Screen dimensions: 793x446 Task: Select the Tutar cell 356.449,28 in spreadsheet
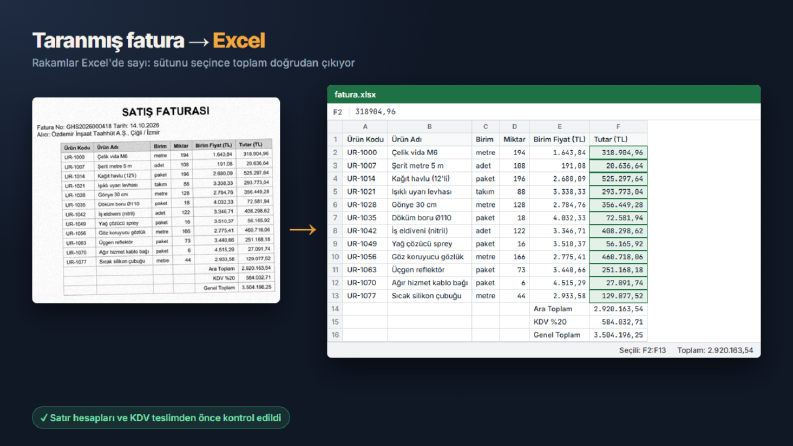618,205
